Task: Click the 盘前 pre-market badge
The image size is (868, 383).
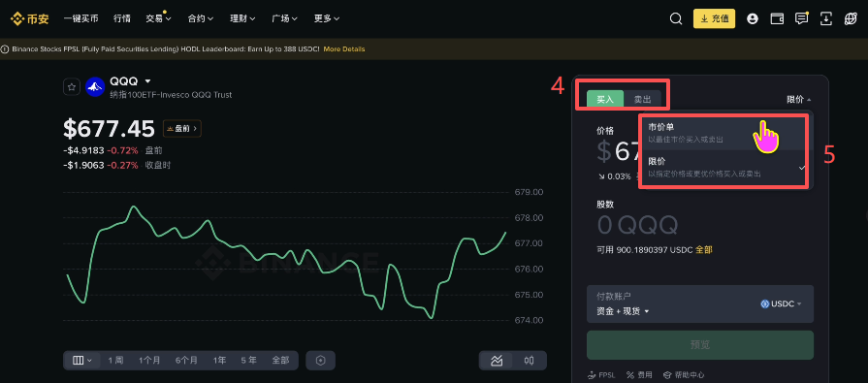Action: tap(182, 128)
